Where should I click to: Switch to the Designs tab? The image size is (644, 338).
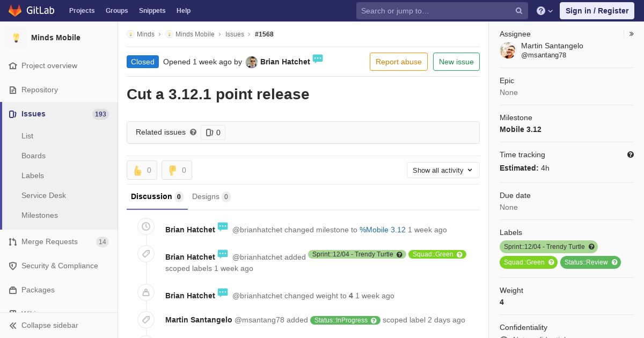[211, 197]
